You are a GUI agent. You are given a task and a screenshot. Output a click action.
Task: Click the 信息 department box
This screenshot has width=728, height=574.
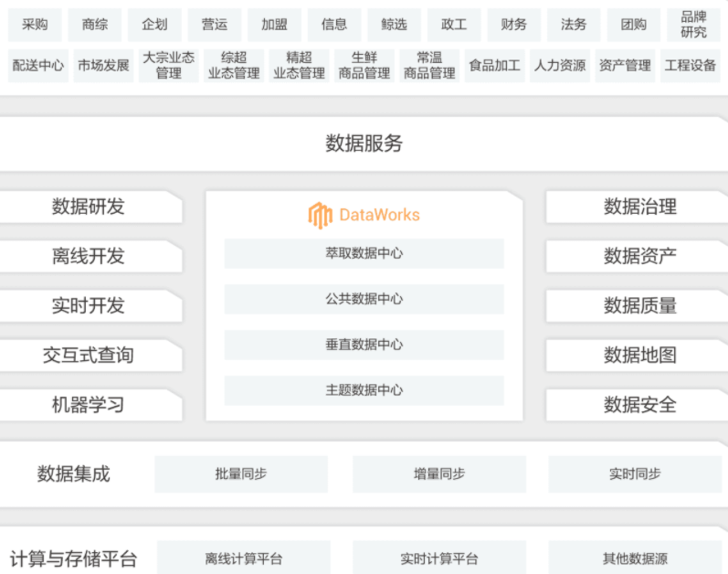point(334,25)
